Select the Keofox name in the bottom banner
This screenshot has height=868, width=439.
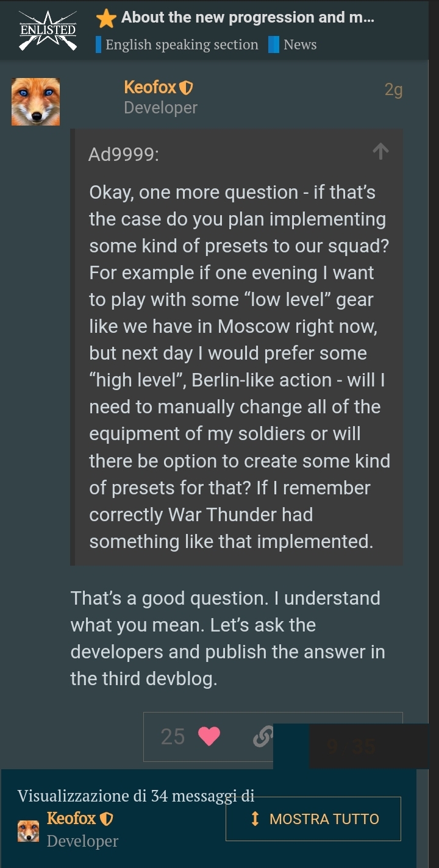coord(71,818)
